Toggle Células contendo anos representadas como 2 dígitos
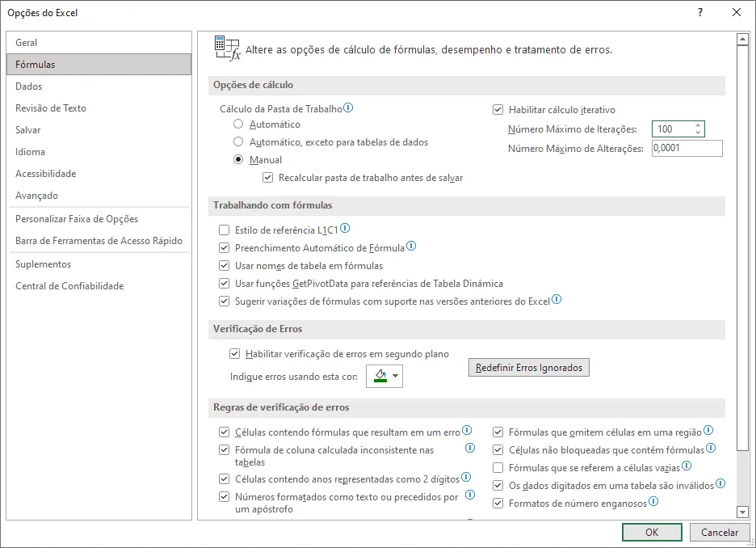The width and height of the screenshot is (756, 548). point(225,479)
